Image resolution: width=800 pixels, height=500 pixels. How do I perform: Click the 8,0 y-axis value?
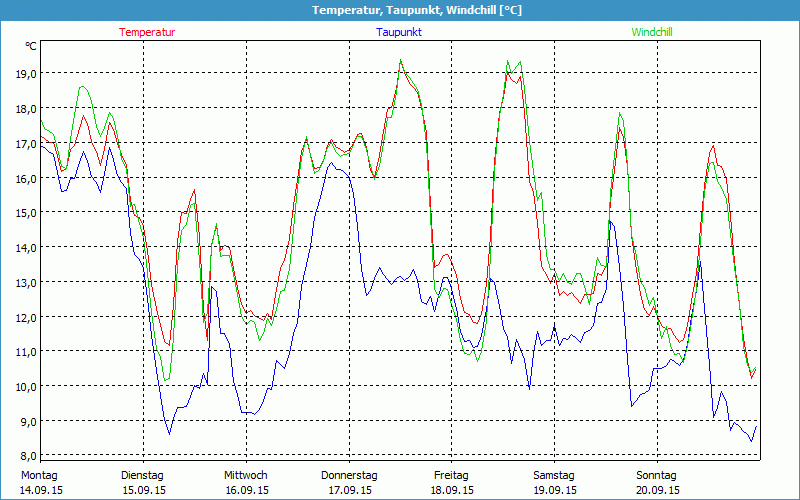[27, 456]
